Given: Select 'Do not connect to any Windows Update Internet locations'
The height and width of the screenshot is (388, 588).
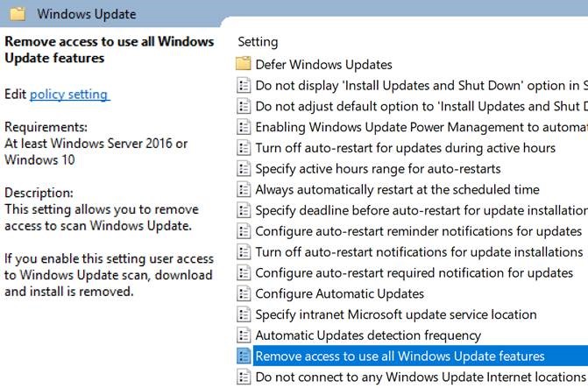Looking at the screenshot, I should (420, 377).
